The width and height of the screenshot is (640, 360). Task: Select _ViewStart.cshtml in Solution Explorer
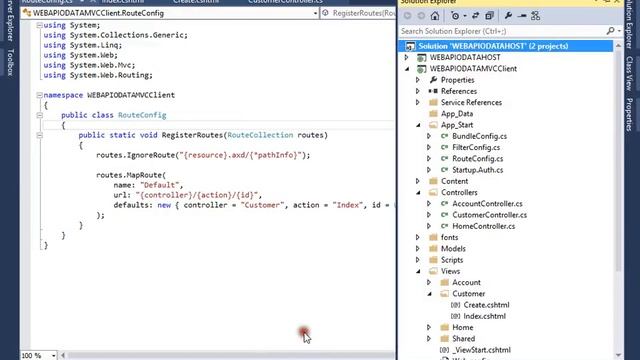pos(482,350)
